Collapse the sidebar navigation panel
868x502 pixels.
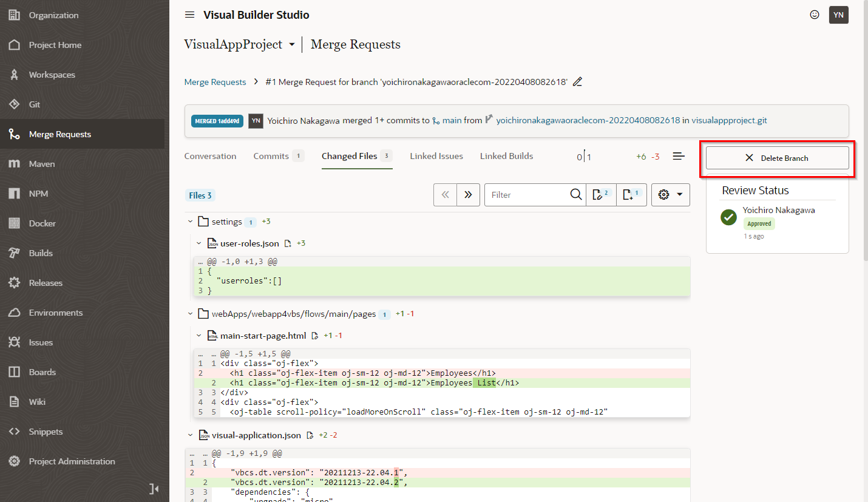154,489
